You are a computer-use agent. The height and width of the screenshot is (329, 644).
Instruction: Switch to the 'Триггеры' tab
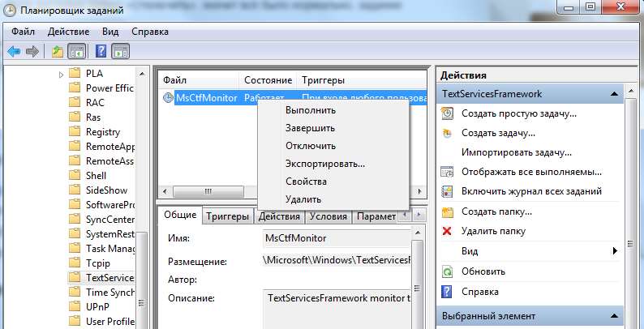pyautogui.click(x=227, y=216)
